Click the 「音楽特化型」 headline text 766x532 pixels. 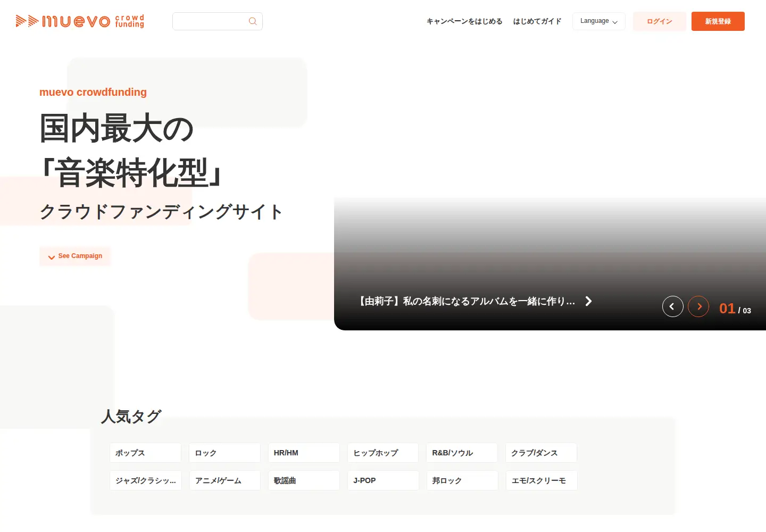(x=131, y=173)
